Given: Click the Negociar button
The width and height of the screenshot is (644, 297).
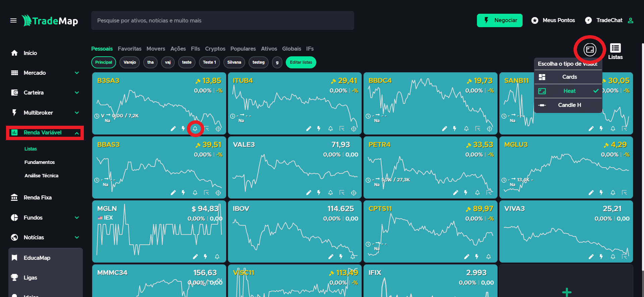Looking at the screenshot, I should (500, 20).
